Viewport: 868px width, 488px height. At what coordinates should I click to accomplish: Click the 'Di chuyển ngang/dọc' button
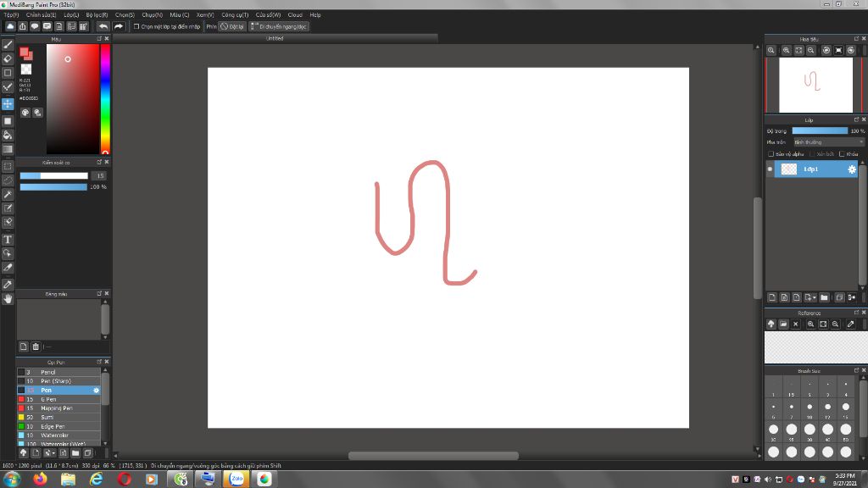(x=279, y=26)
